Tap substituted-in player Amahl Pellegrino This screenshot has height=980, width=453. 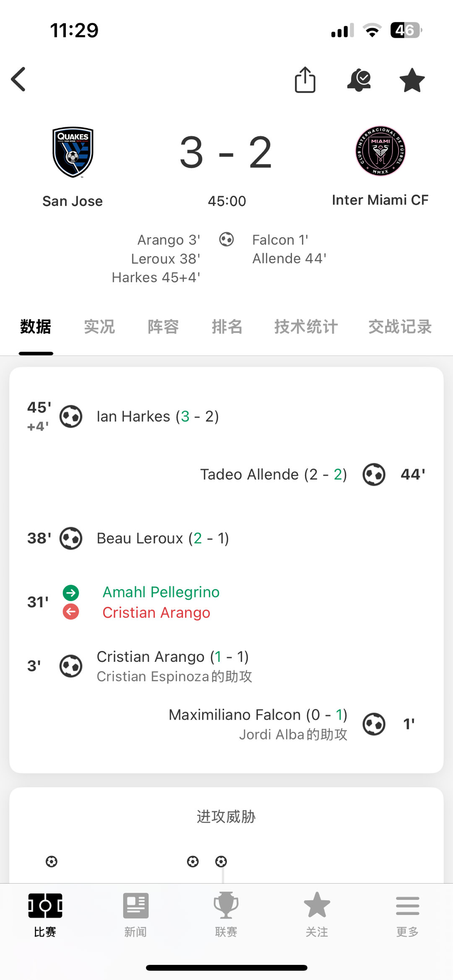161,592
